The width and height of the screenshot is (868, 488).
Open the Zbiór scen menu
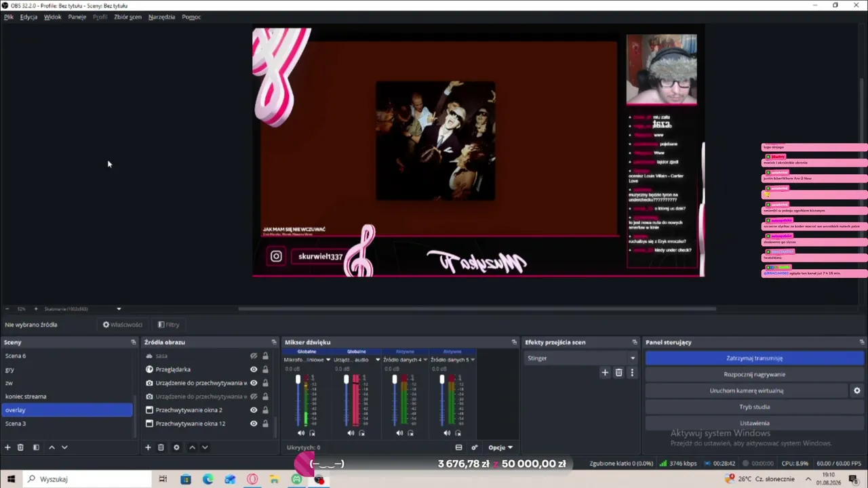127,17
